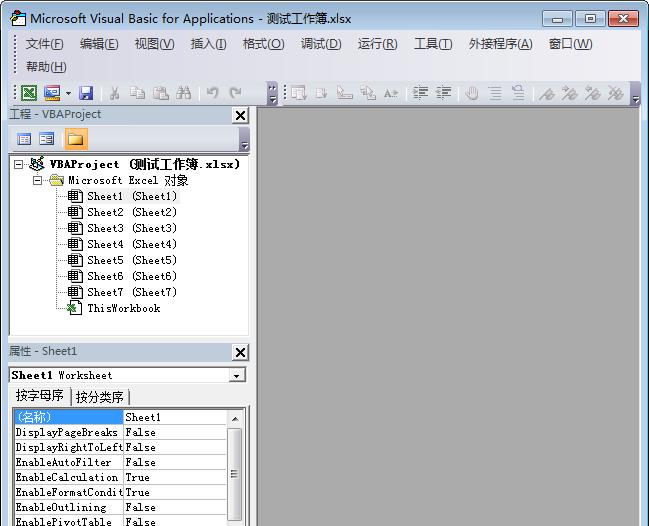
Task: Open the 调试(D) menu
Action: coord(321,44)
